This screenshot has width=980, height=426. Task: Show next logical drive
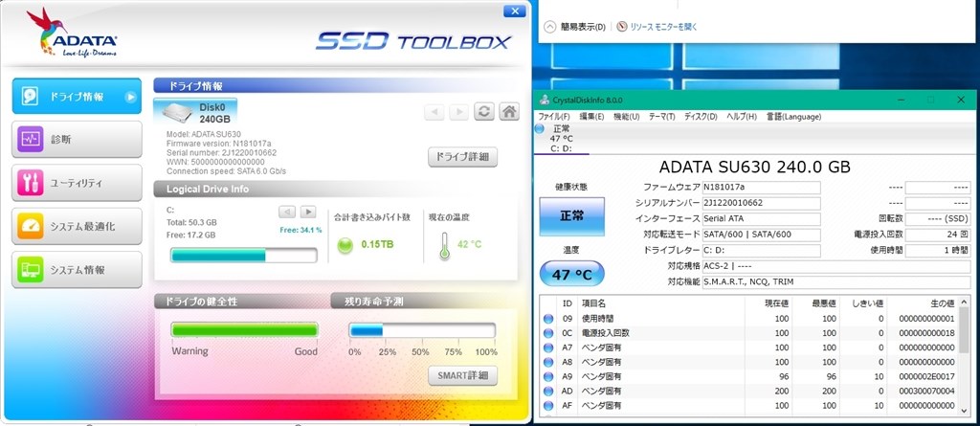tap(308, 212)
